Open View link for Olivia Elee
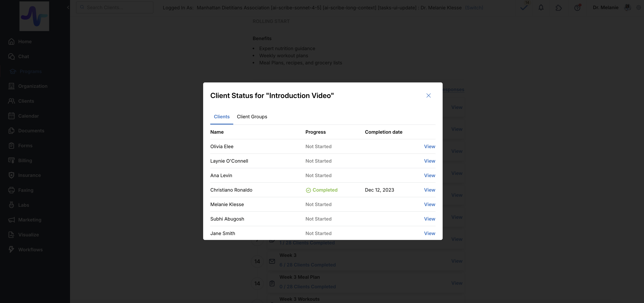The height and width of the screenshot is (303, 644). point(429,147)
